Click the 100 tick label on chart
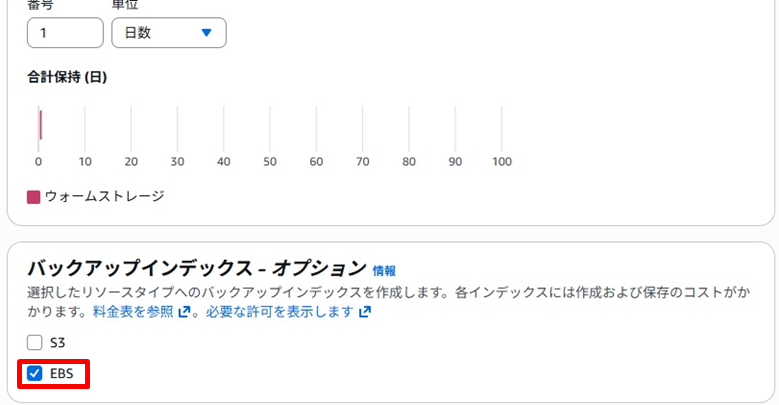 (x=502, y=162)
